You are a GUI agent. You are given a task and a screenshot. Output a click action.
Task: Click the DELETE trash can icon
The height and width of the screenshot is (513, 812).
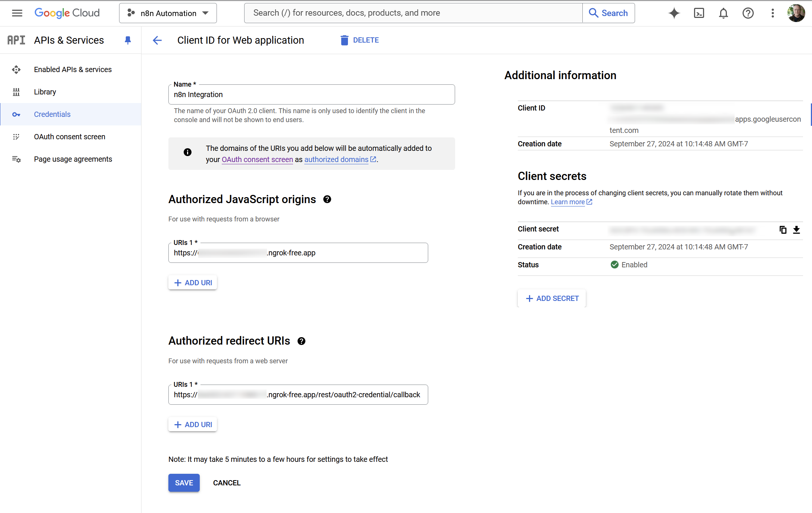click(344, 40)
